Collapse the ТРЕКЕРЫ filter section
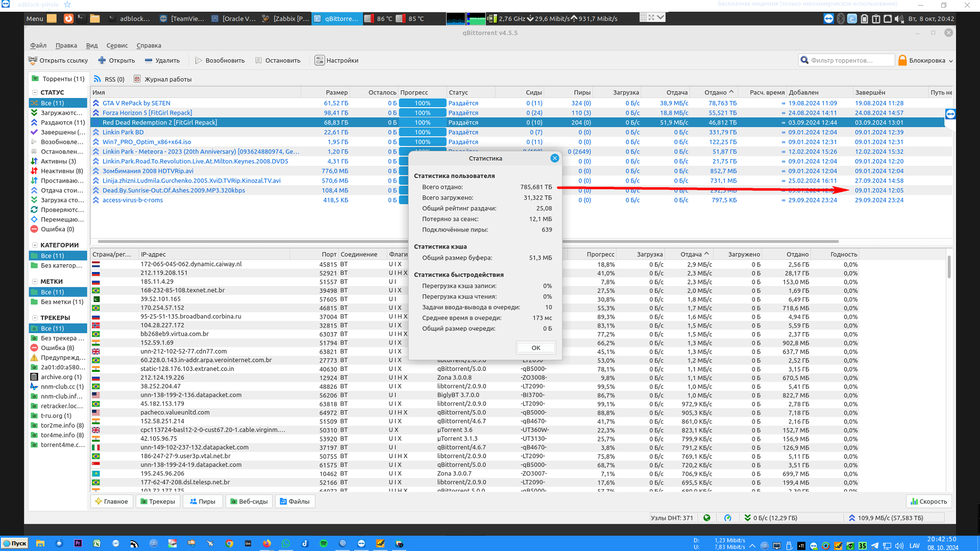The height and width of the screenshot is (551, 980). click(35, 317)
